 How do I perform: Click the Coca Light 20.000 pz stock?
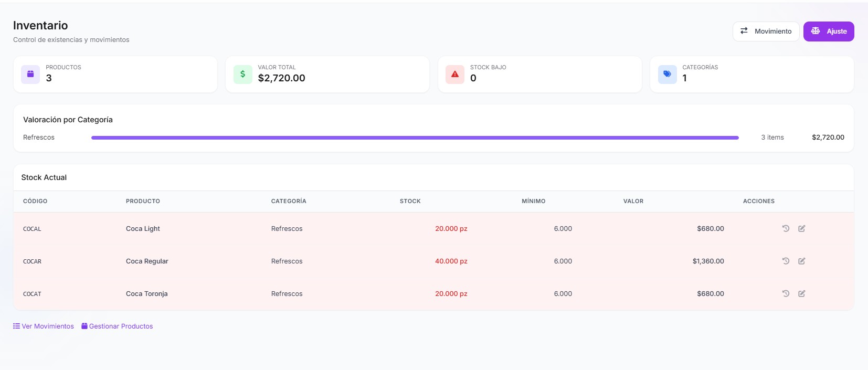coord(451,228)
